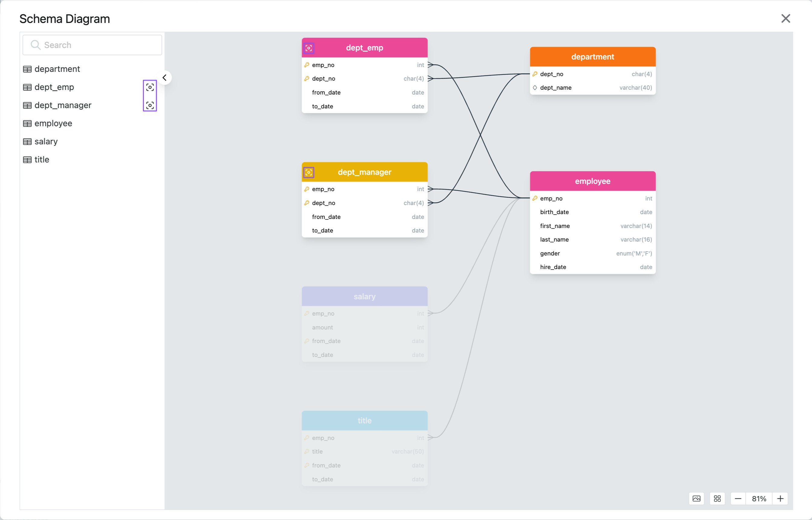The width and height of the screenshot is (812, 520).
Task: Toggle focus icon beside dept_manager in sidebar
Action: pos(150,105)
